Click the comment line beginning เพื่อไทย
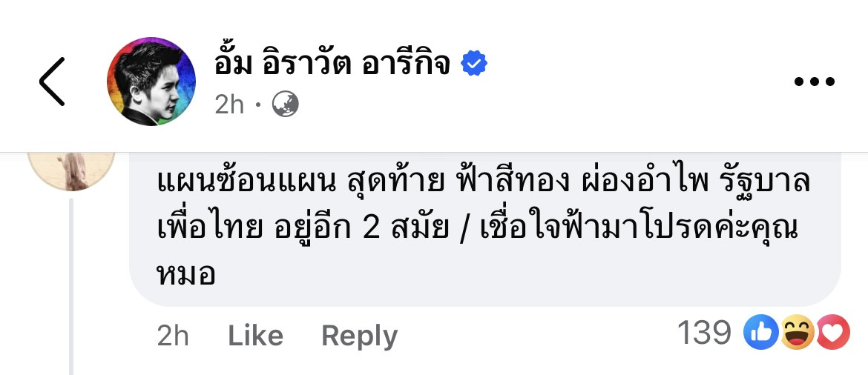 [477, 228]
